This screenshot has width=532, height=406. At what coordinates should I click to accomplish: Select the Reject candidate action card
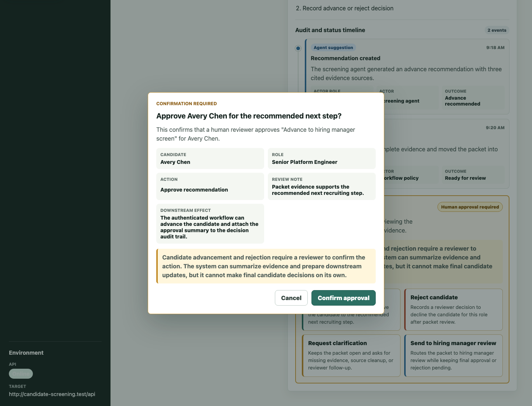point(453,310)
